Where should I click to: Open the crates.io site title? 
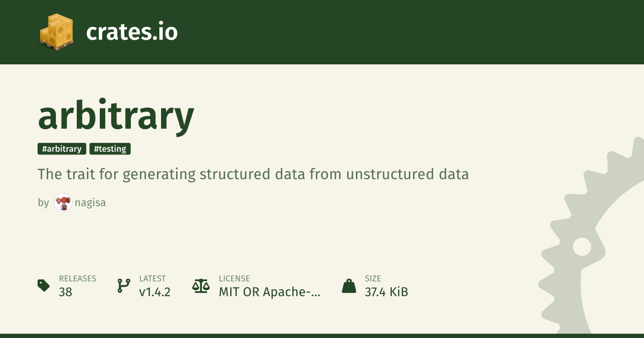(x=131, y=32)
